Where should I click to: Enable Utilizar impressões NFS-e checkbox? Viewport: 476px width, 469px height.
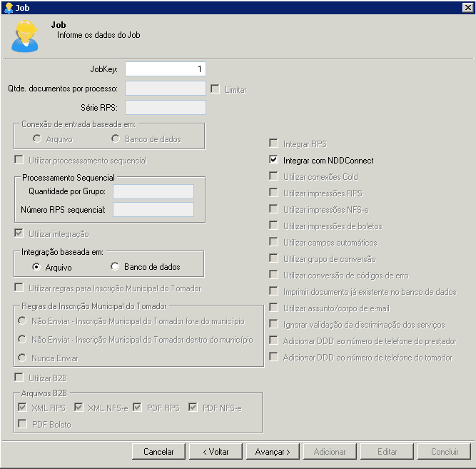[x=273, y=208]
